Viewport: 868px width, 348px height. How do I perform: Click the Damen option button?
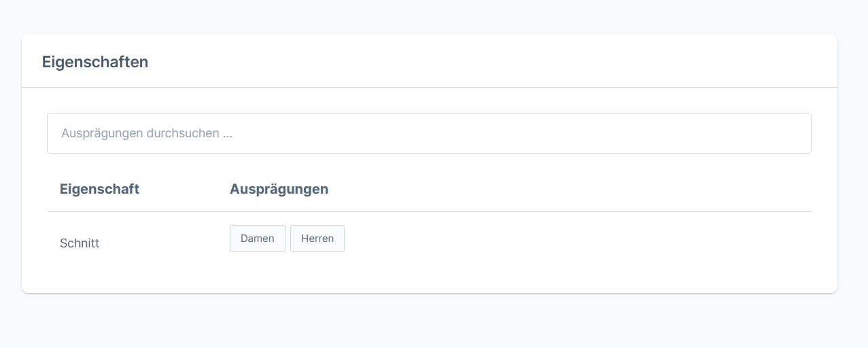click(x=257, y=239)
